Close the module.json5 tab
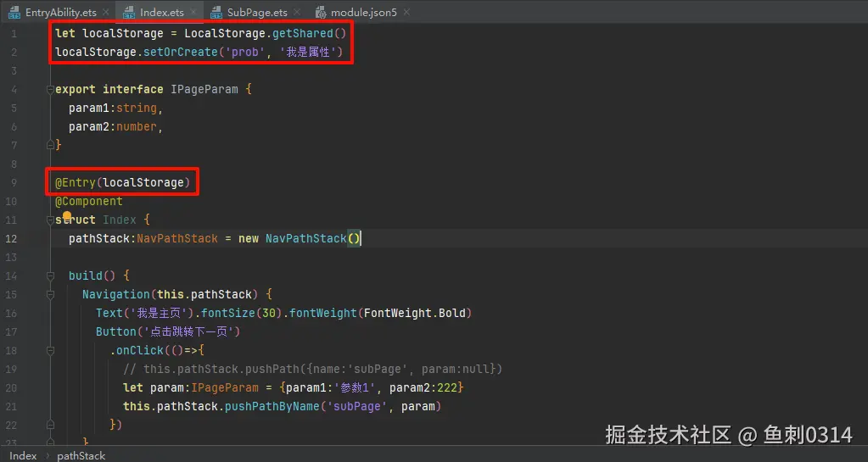 click(x=406, y=12)
